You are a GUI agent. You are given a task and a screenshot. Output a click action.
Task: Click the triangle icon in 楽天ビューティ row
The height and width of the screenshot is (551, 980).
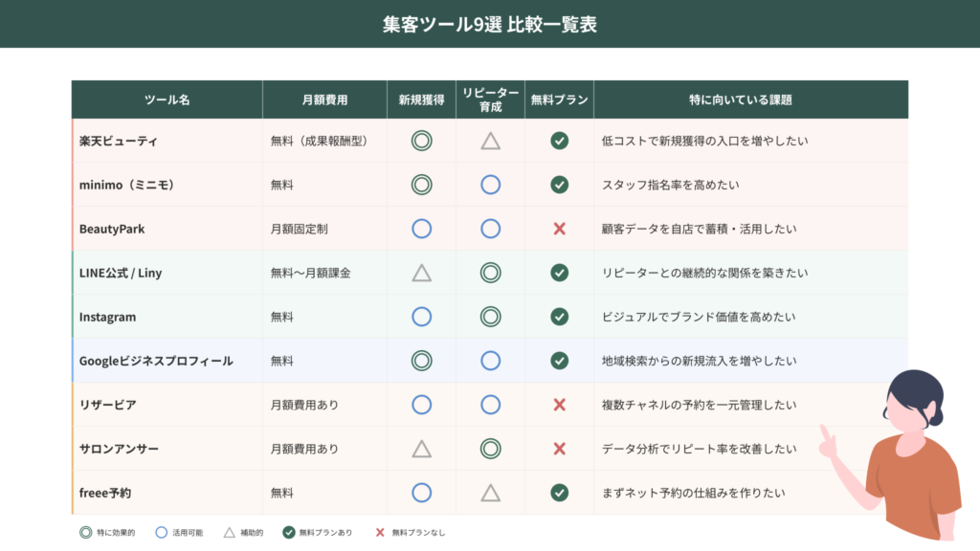[x=490, y=141]
